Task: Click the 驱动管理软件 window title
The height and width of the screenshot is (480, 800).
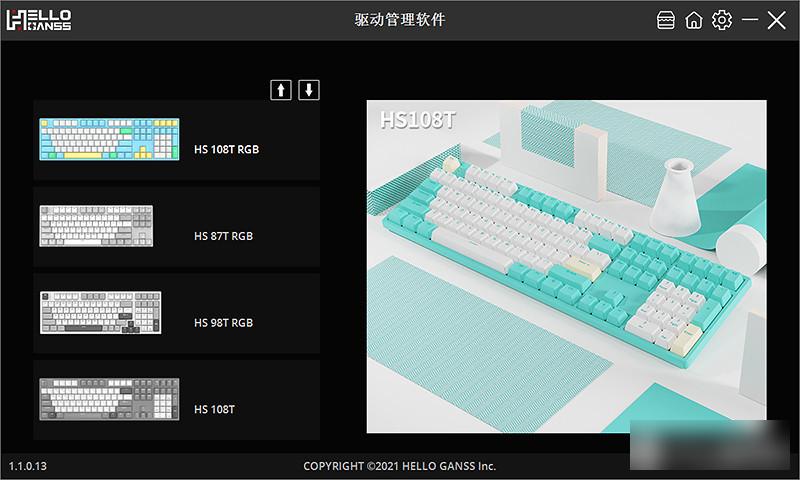Action: pos(400,20)
